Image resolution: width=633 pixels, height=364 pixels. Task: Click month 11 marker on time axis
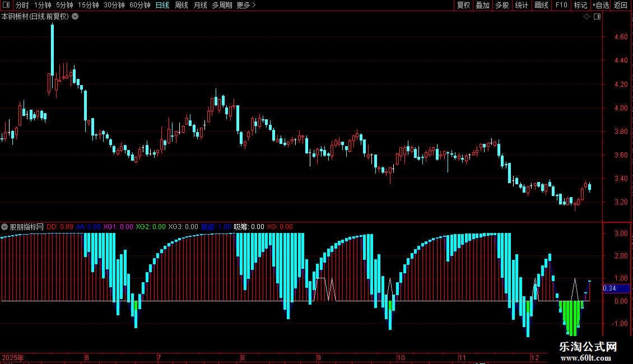pos(462,357)
